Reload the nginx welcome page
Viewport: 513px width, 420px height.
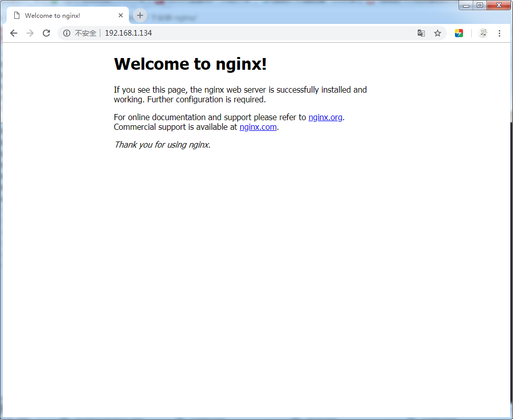coord(46,33)
